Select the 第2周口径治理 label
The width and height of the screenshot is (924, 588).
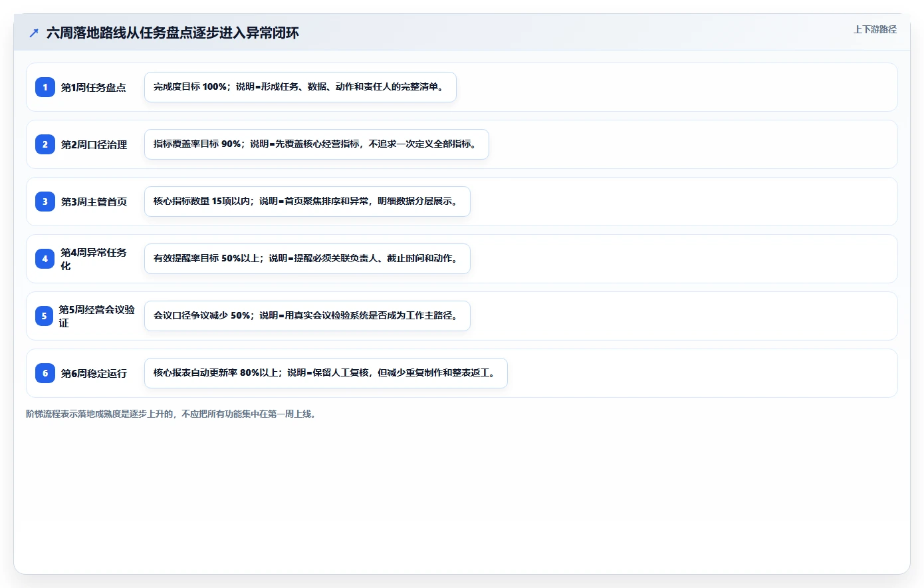(x=94, y=144)
